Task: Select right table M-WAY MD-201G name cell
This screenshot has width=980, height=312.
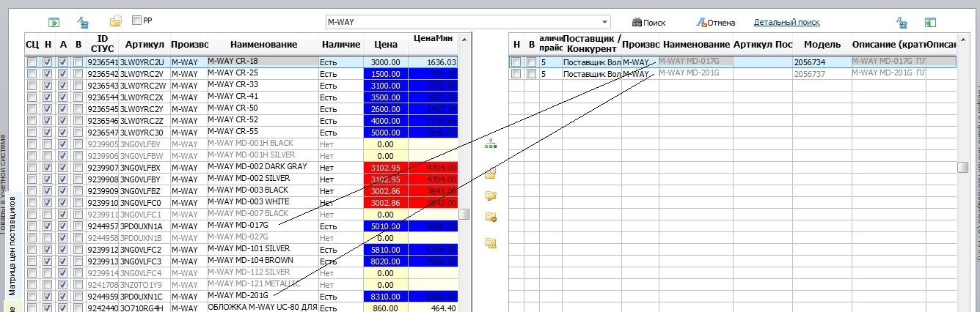Action: coord(695,74)
